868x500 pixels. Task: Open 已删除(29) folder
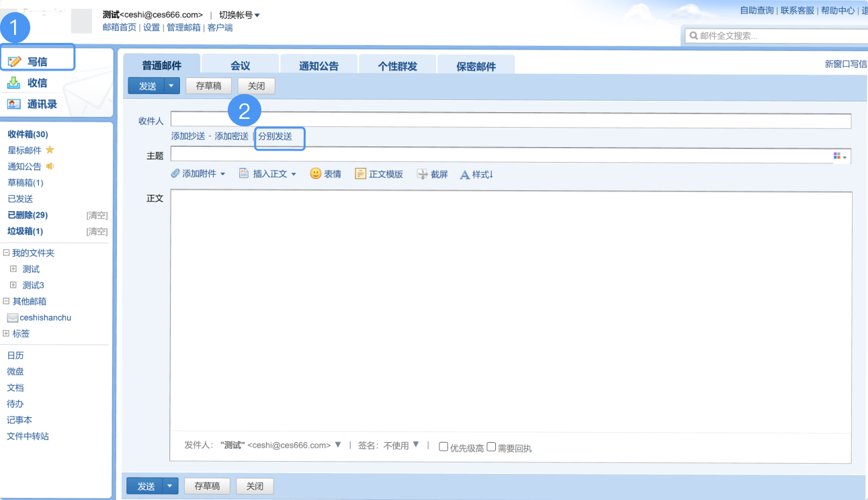[28, 215]
